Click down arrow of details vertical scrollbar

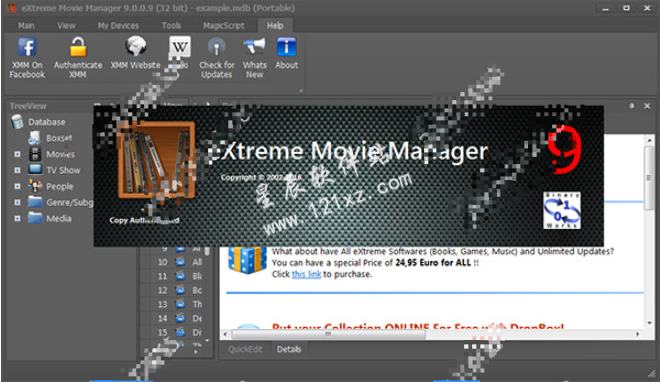click(x=649, y=323)
